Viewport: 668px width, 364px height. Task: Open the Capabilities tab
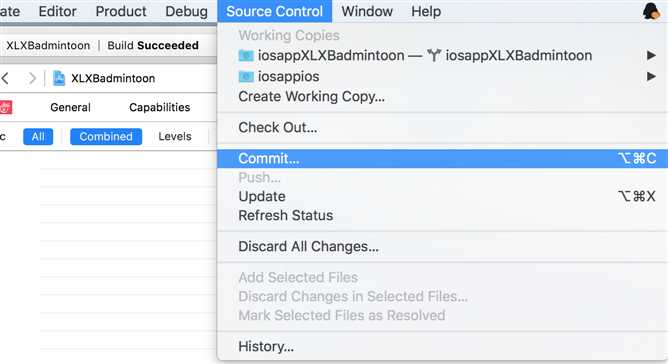point(160,107)
